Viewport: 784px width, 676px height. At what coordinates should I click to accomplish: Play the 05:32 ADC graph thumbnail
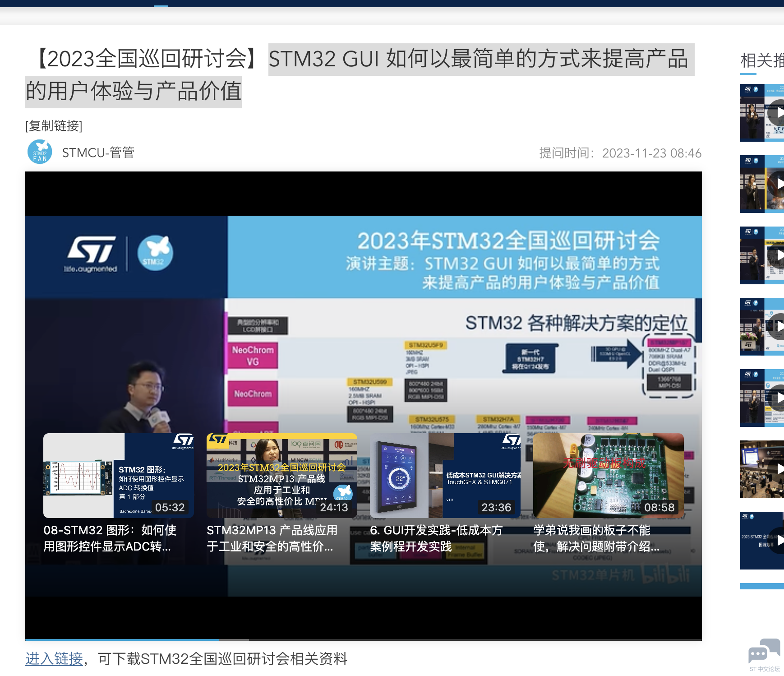[119, 476]
